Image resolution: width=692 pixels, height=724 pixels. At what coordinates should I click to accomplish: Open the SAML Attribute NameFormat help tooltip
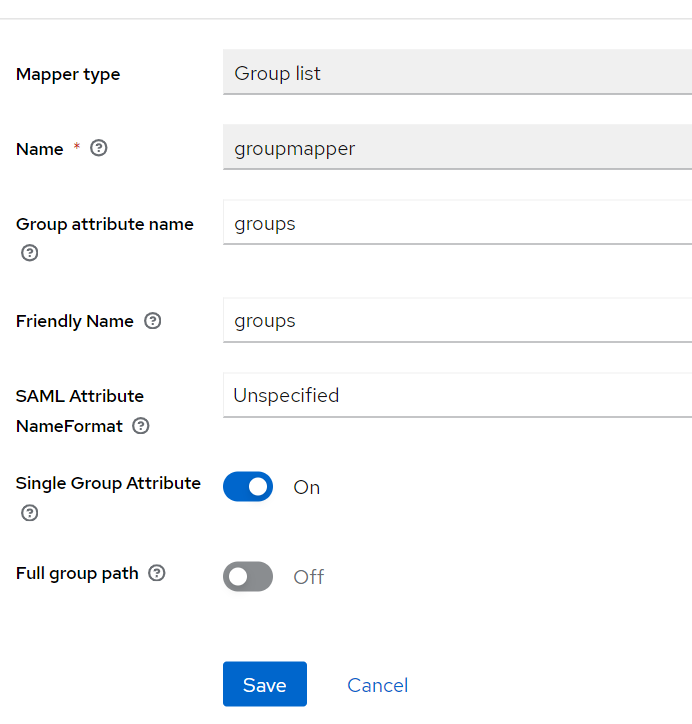pos(141,426)
